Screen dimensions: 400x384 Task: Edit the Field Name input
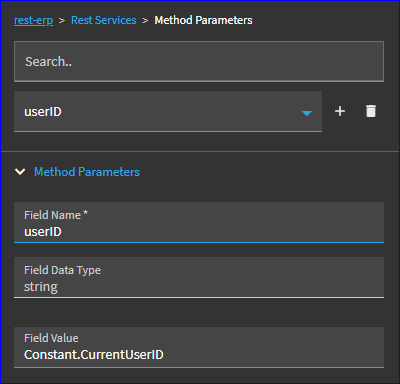pyautogui.click(x=199, y=222)
